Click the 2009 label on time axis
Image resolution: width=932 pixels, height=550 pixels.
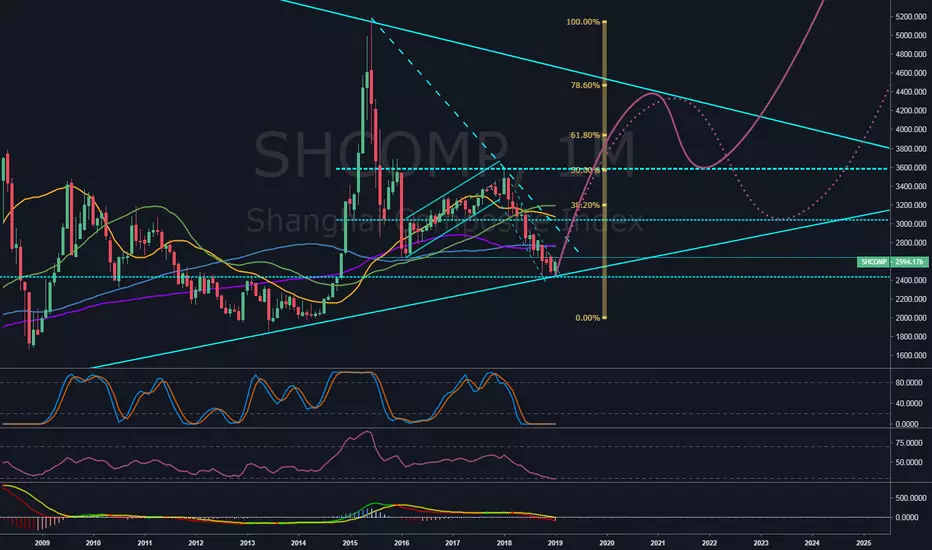pyautogui.click(x=42, y=543)
